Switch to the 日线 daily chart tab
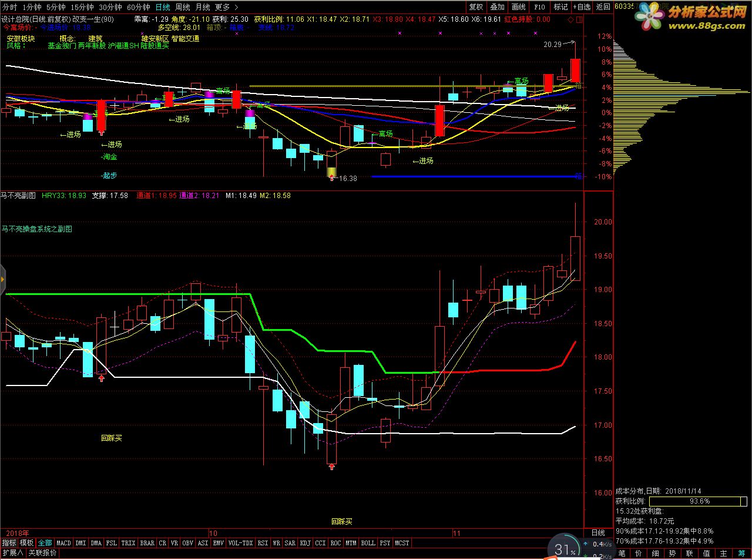Image resolution: width=752 pixels, height=560 pixels. click(x=163, y=7)
